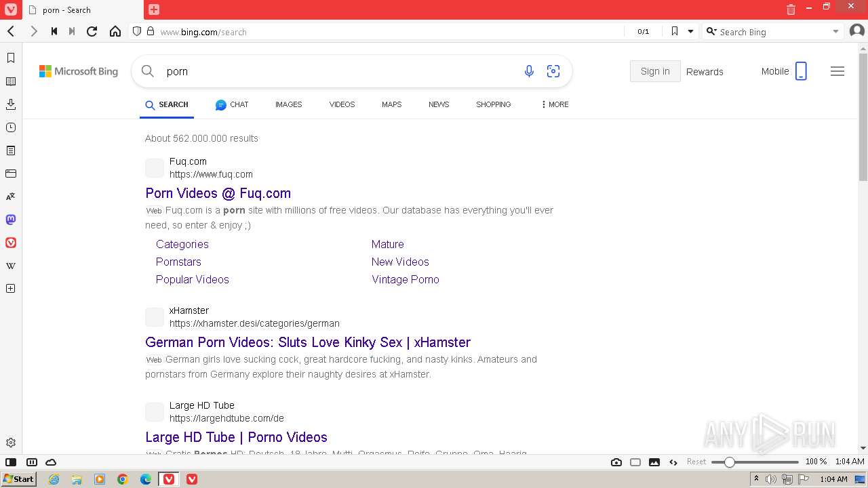This screenshot has width=868, height=488.
Task: Expand the bookmark dropdown arrow
Action: point(690,31)
